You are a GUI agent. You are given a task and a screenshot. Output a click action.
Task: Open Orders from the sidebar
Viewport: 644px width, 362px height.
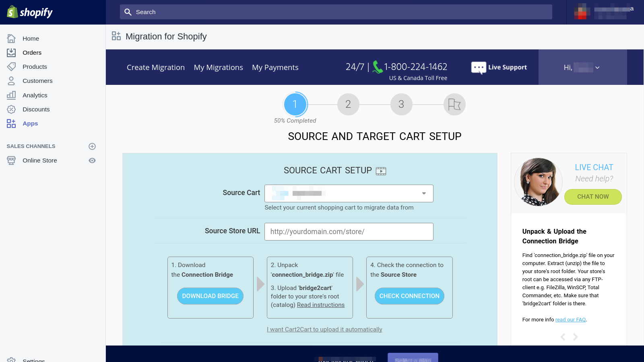(x=32, y=53)
